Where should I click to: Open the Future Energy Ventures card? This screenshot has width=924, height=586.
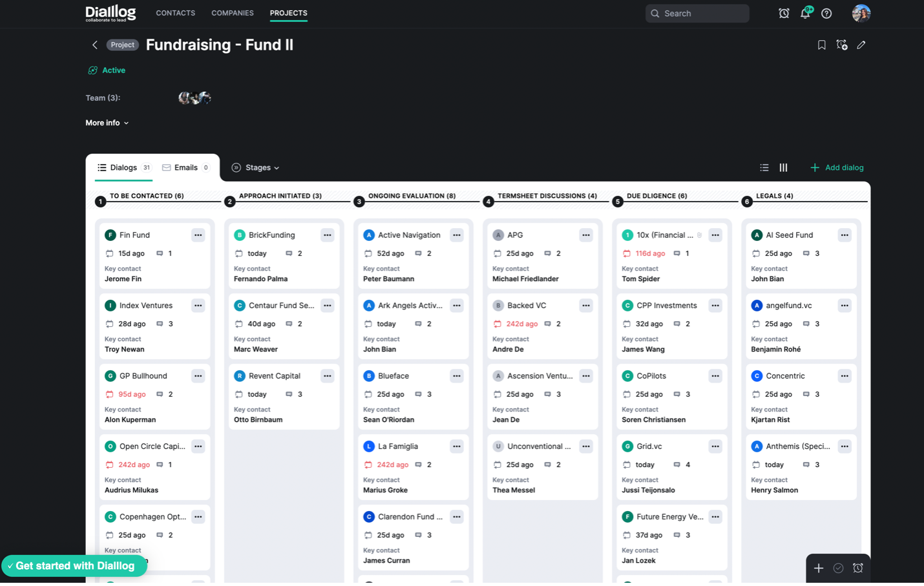(x=671, y=538)
